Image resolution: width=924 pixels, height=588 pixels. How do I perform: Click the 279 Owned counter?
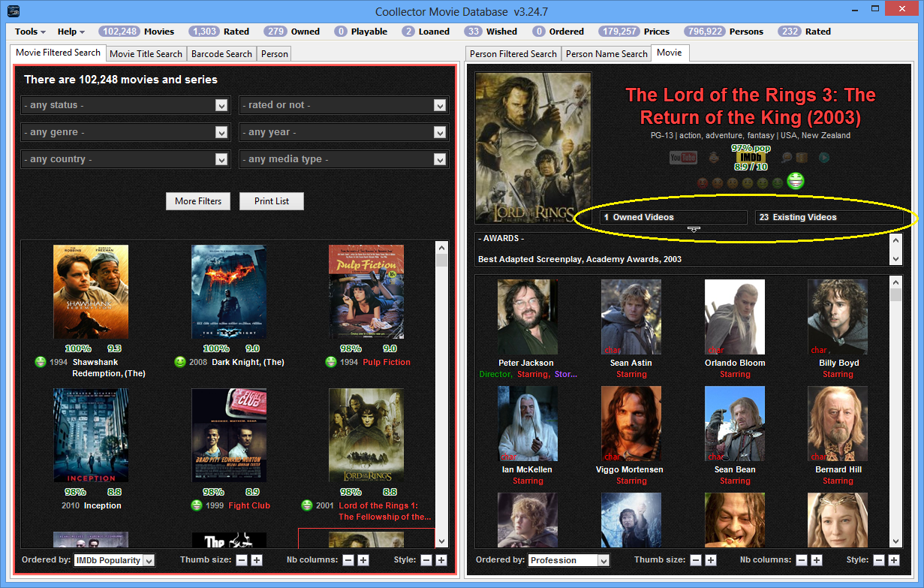[293, 32]
